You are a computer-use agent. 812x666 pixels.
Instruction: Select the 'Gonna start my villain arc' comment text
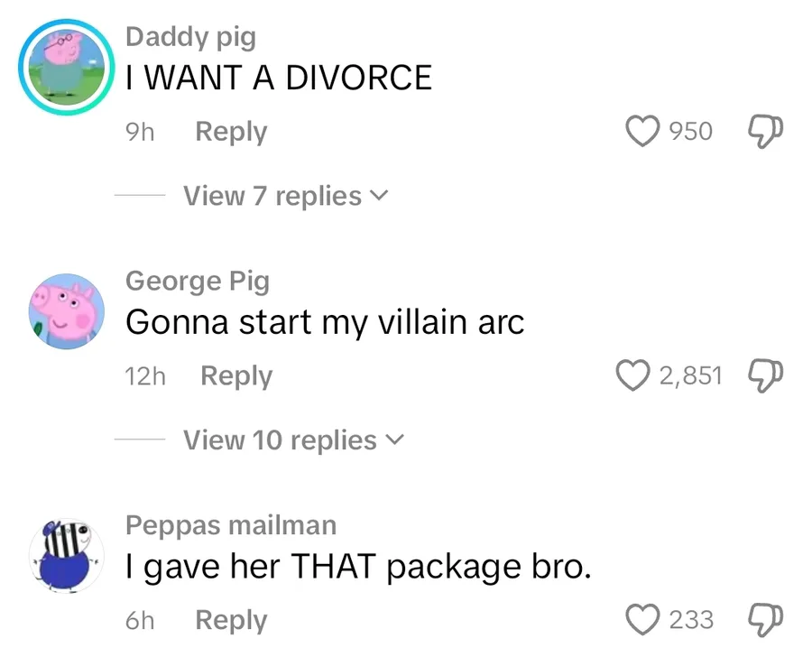(325, 322)
